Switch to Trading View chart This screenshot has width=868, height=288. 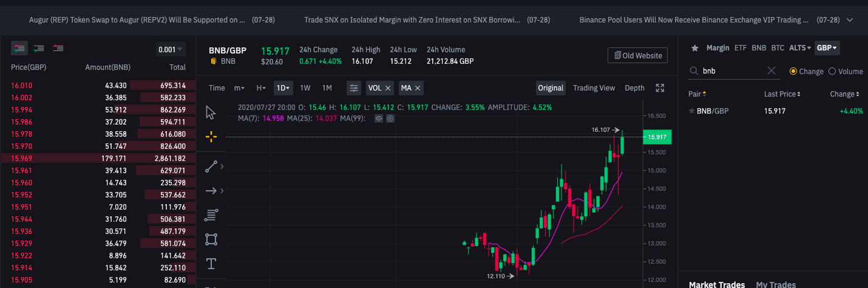[594, 88]
